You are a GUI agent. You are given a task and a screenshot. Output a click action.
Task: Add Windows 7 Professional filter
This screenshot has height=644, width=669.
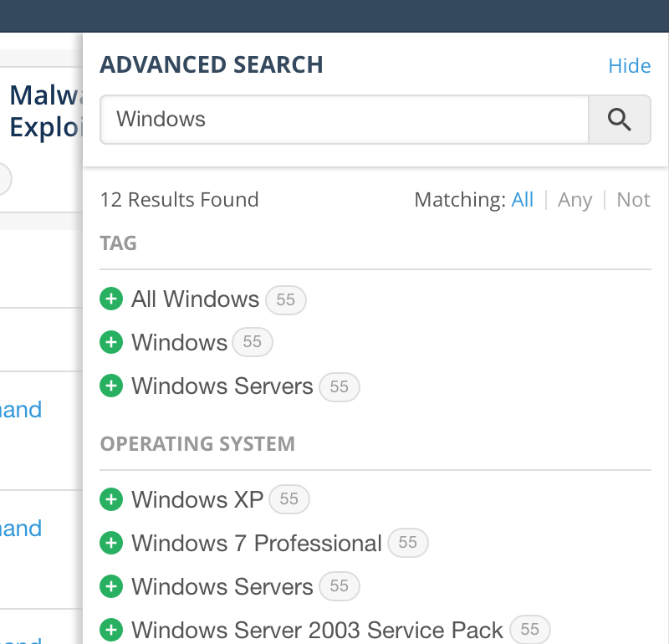111,543
